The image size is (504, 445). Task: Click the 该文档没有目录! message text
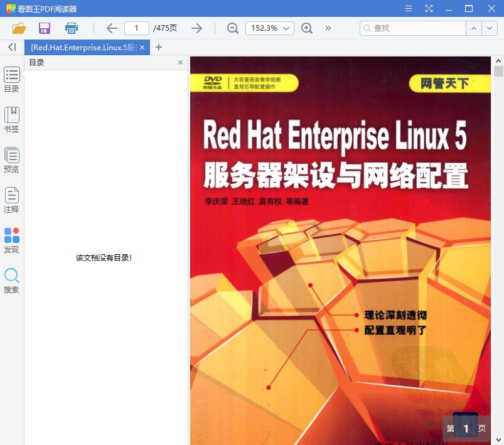(x=104, y=257)
